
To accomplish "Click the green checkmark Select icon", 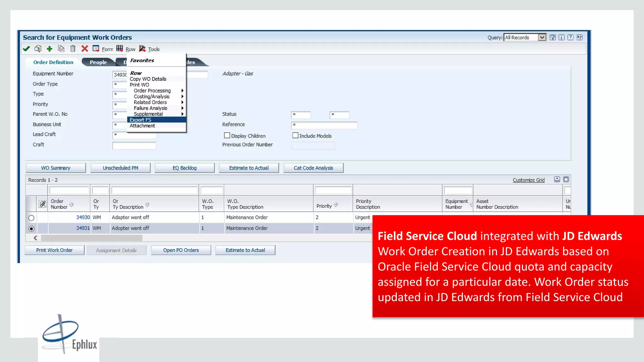I will [x=26, y=49].
